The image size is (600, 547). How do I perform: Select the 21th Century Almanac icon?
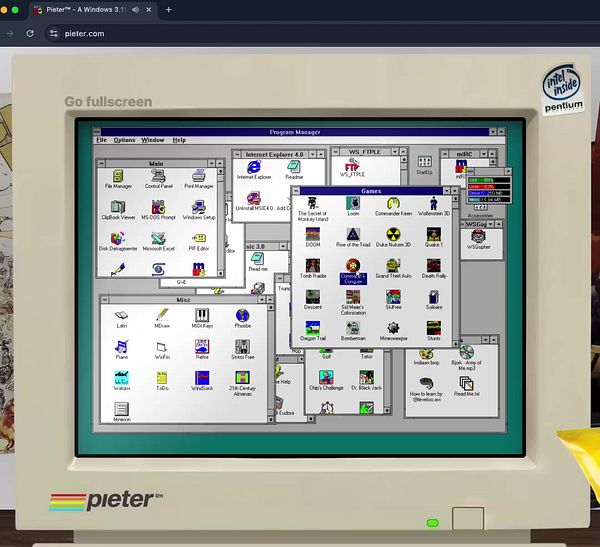(x=243, y=384)
